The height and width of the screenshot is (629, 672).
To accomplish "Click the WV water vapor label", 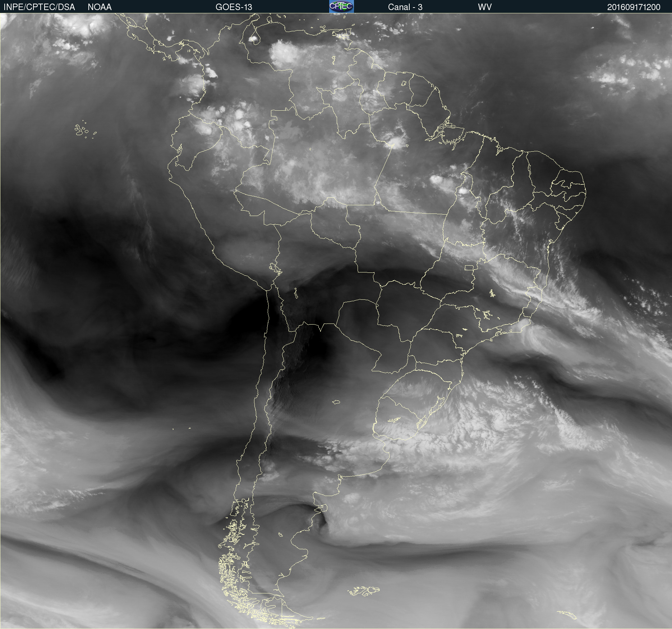I will click(485, 7).
